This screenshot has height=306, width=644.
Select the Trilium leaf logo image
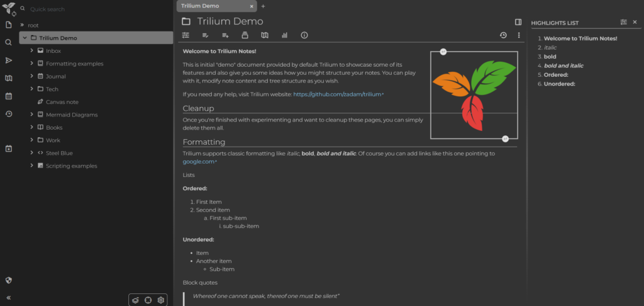coord(474,95)
